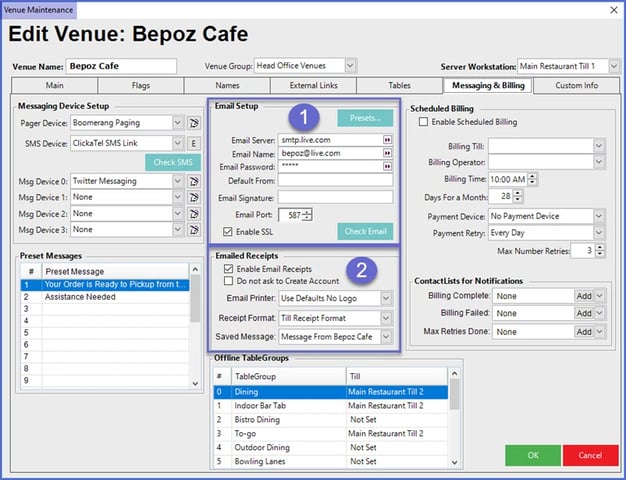Toggle the Enable SSL checkbox
The image size is (626, 480).
point(228,232)
